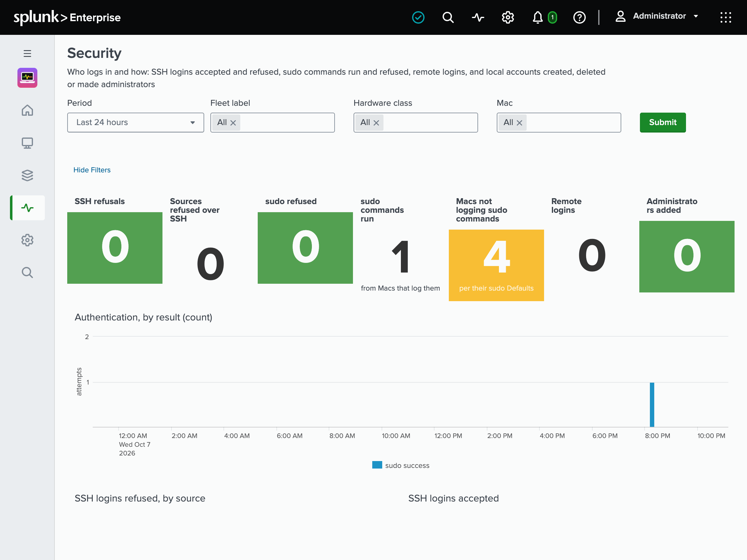Viewport: 747px width, 560px height.
Task: Click the green health status checkmark icon
Action: coord(418,17)
